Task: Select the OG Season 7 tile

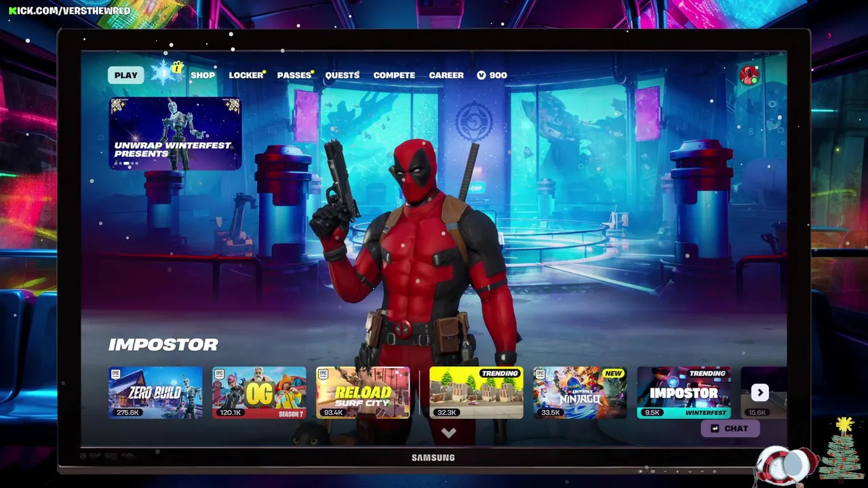Action: 259,392
